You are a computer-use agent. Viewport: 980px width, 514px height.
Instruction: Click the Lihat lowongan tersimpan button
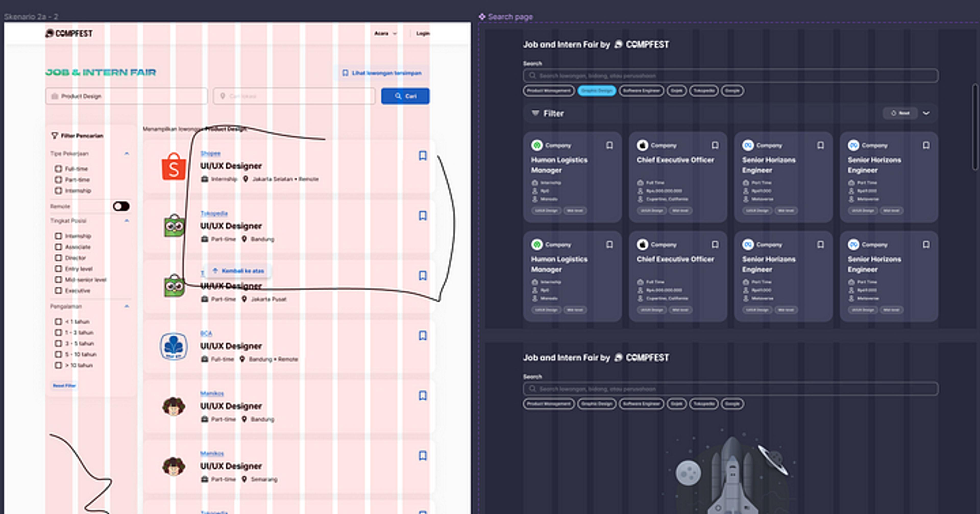coord(382,73)
